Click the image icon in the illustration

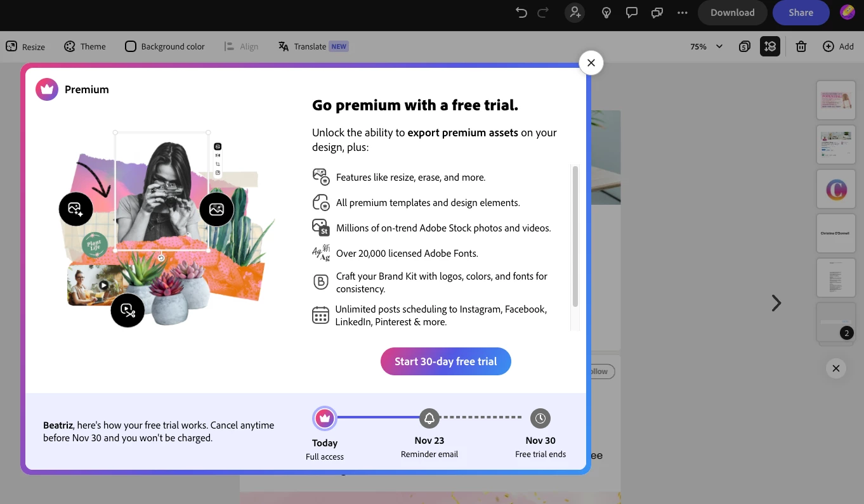[216, 209]
